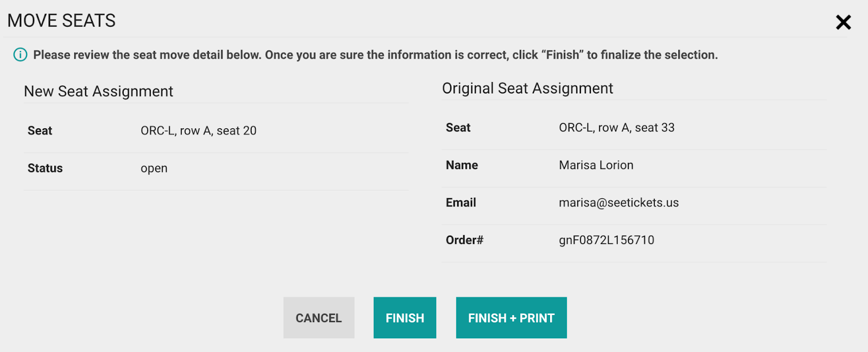Select the new seat value ORC-L row A seat 20
The width and height of the screenshot is (868, 352).
coord(199,131)
